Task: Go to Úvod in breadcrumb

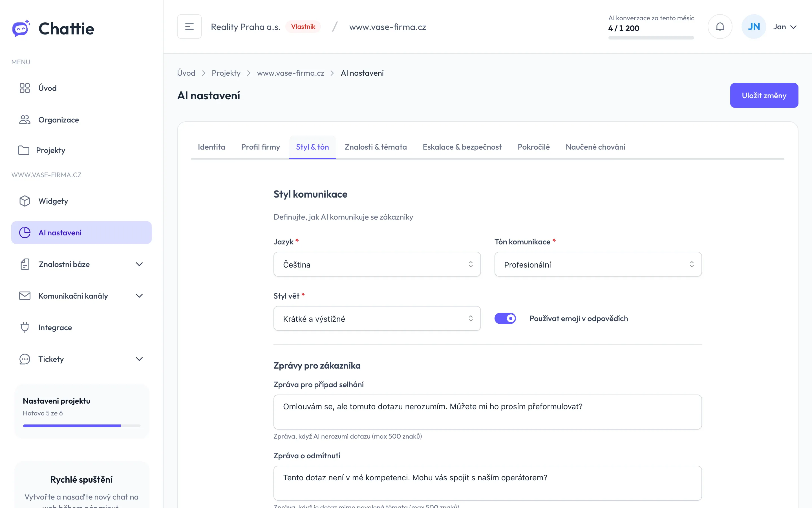Action: click(x=186, y=73)
